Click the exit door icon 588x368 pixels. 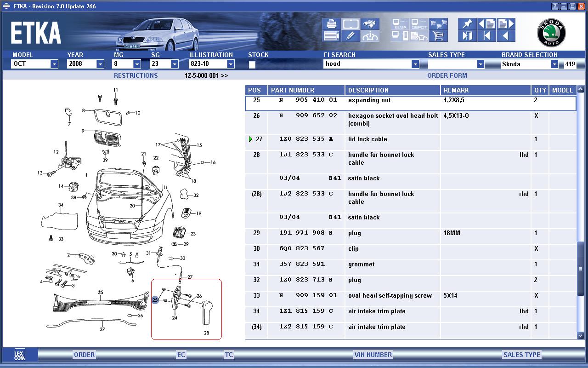[467, 36]
